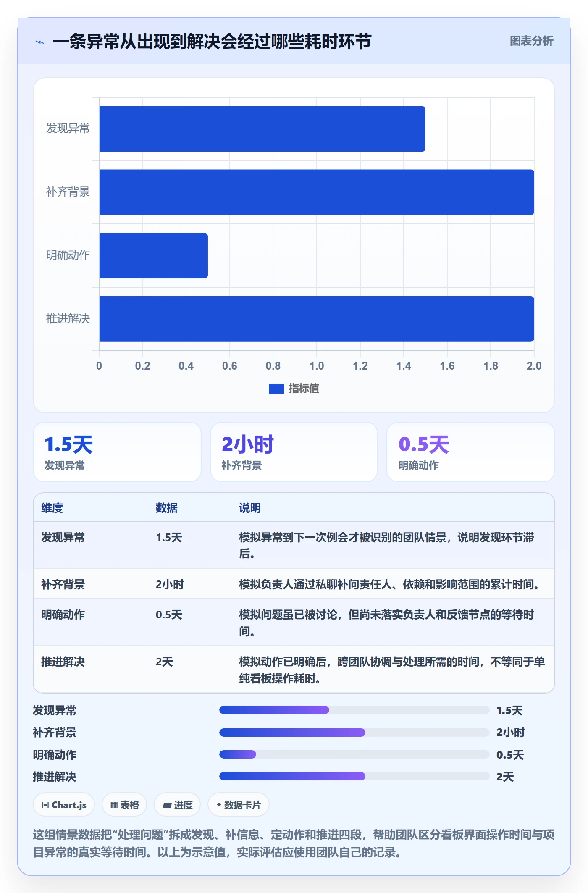This screenshot has width=588, height=893.
Task: Select the 1.5天 发现异常 data card
Action: tap(117, 452)
